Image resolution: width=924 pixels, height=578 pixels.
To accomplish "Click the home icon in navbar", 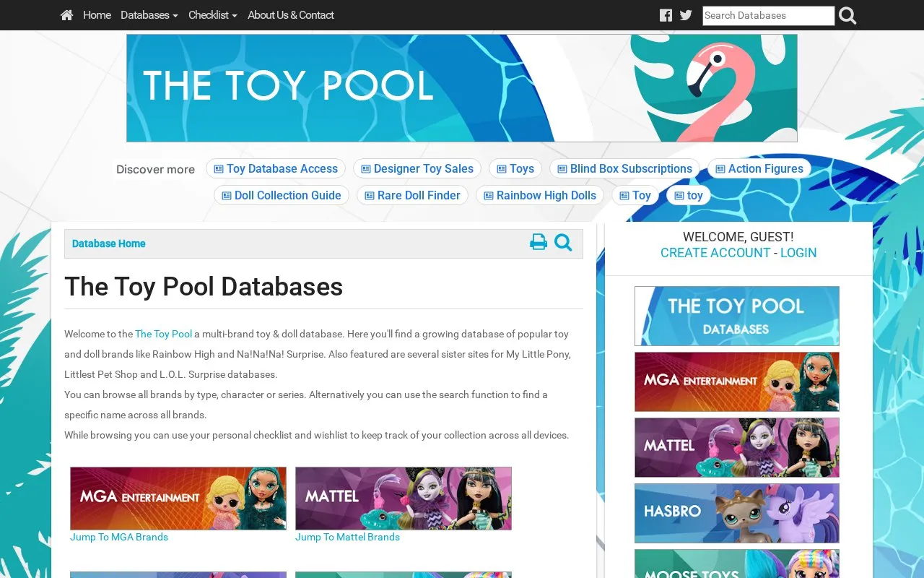I will click(x=66, y=15).
